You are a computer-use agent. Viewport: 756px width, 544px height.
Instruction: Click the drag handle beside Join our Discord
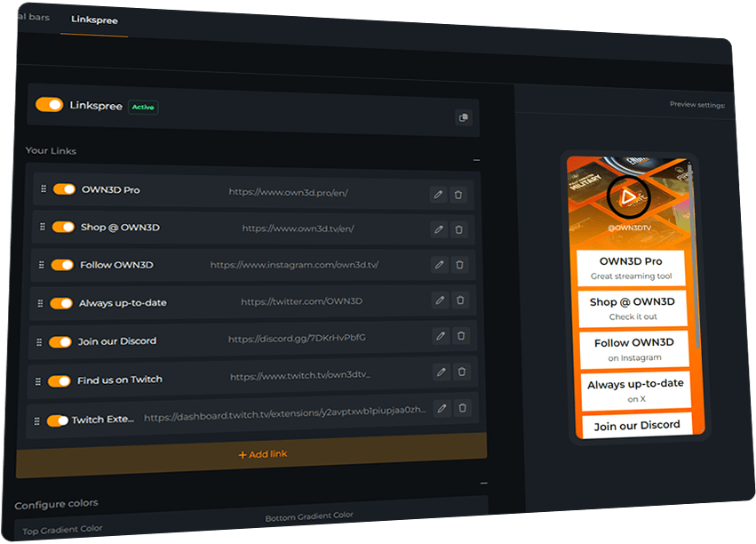[39, 342]
